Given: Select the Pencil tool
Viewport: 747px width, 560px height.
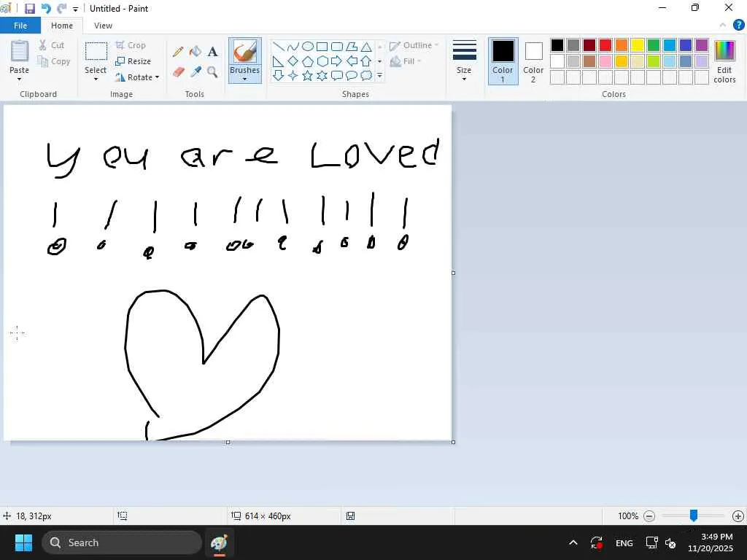Looking at the screenshot, I should click(178, 52).
